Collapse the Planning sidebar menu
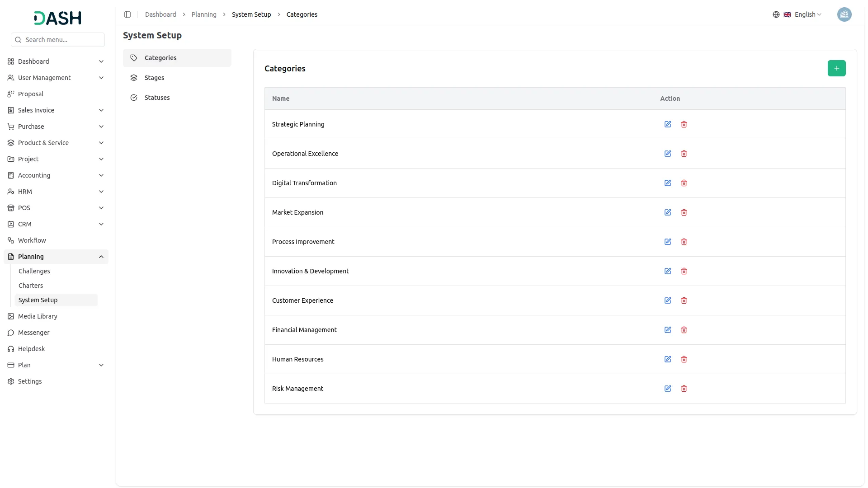The image size is (868, 488). [56, 257]
